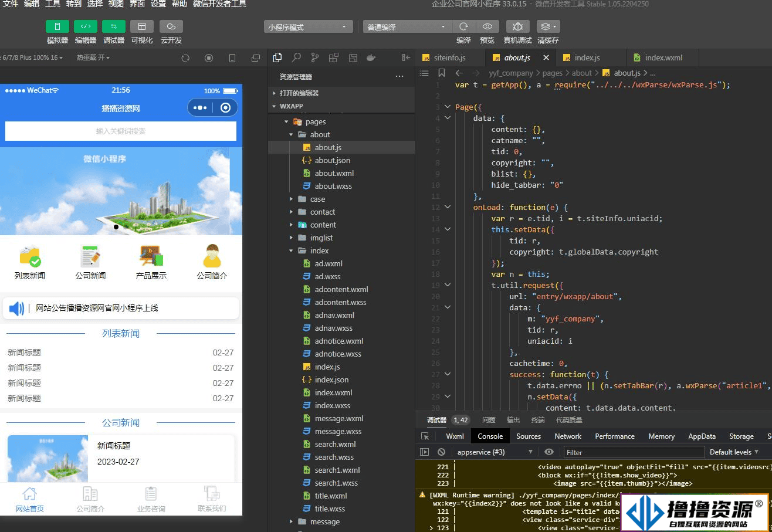
Task: Open the Settings menu
Action: 158,4
